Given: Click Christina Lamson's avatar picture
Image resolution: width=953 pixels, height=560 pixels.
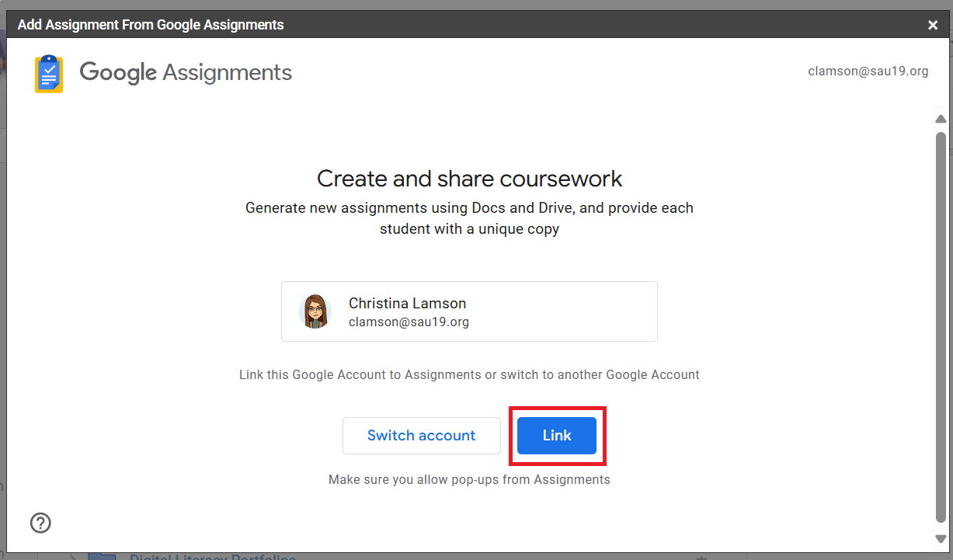Looking at the screenshot, I should [x=315, y=311].
